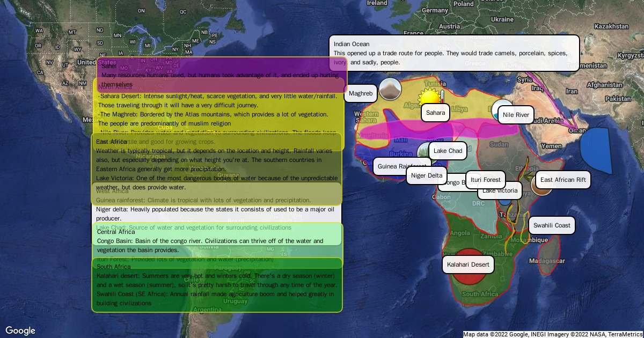Open the Swahili Coast label

[552, 225]
